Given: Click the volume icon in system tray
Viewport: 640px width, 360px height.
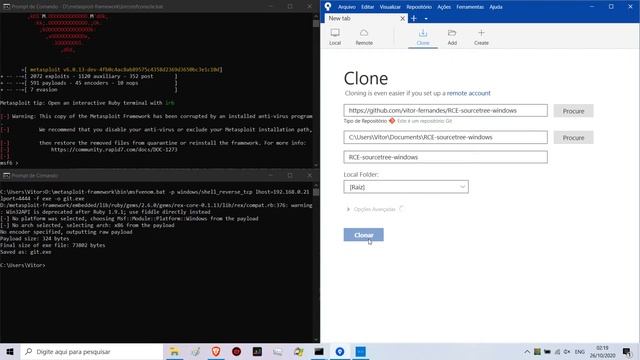Looking at the screenshot, I should [567, 352].
